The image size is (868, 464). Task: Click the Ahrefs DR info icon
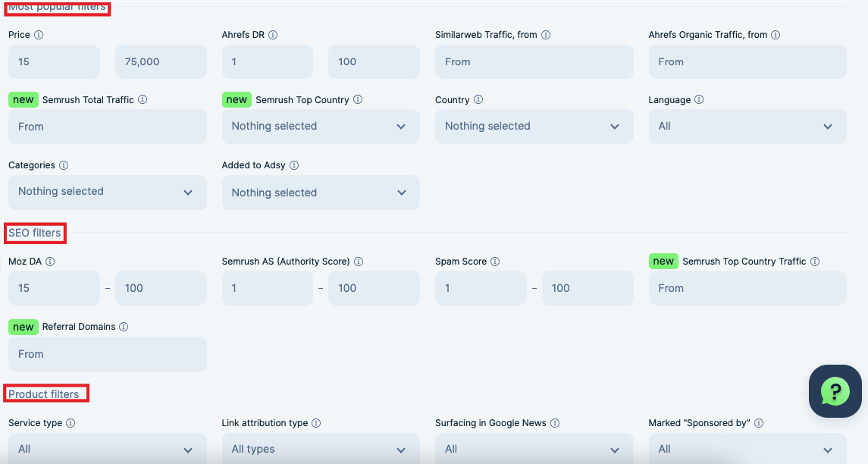point(273,35)
